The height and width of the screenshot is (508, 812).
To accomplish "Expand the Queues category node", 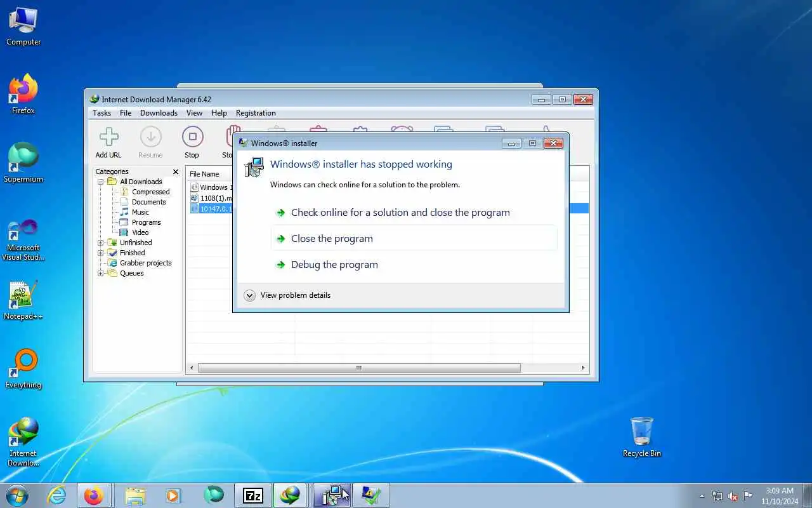I will pyautogui.click(x=100, y=273).
